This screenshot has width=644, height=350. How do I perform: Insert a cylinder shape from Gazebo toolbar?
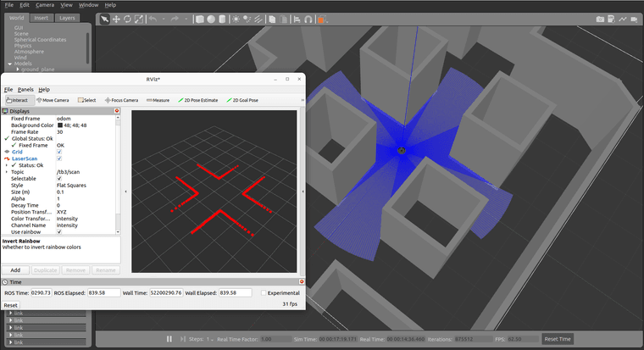pos(222,19)
